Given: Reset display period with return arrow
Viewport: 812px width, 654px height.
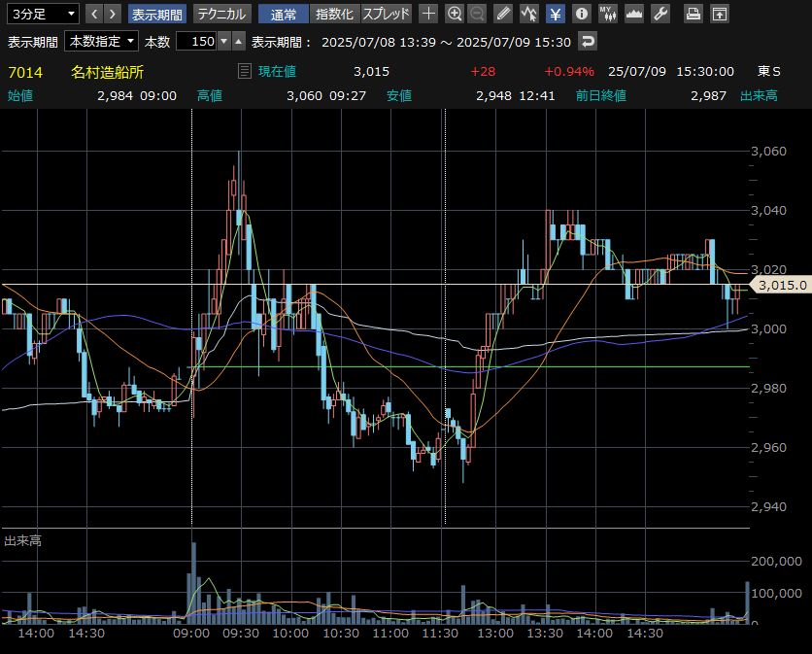Looking at the screenshot, I should [x=588, y=41].
